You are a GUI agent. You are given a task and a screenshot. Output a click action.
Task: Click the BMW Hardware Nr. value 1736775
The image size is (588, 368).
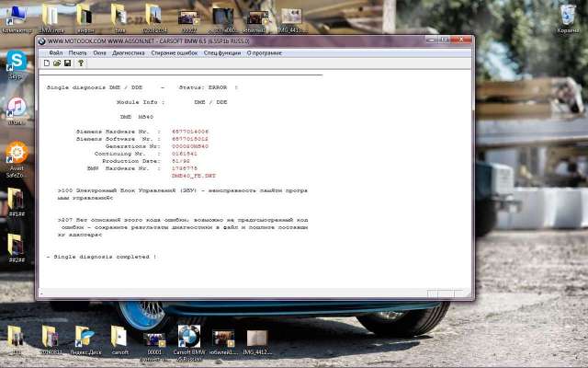[185, 168]
